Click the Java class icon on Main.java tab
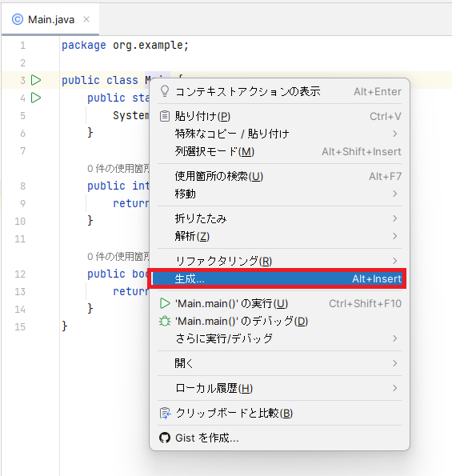452x476 pixels. (18, 19)
